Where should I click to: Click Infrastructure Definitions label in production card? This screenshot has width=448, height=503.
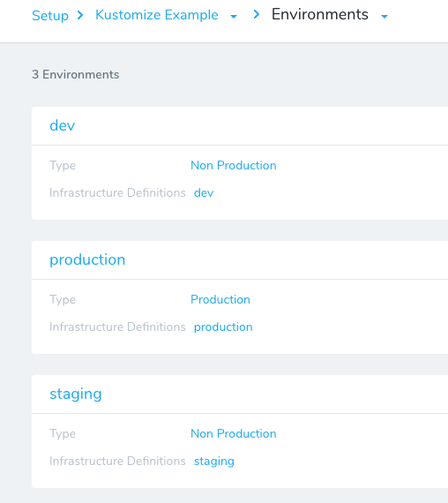point(117,327)
